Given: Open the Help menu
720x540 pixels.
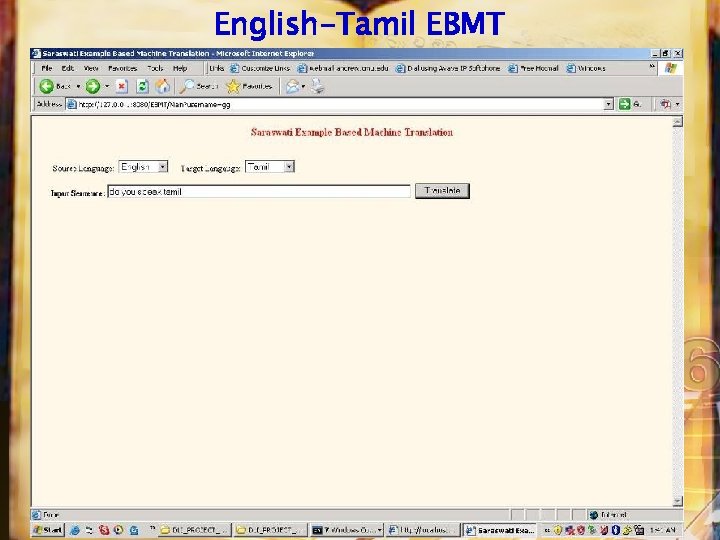Looking at the screenshot, I should click(180, 68).
